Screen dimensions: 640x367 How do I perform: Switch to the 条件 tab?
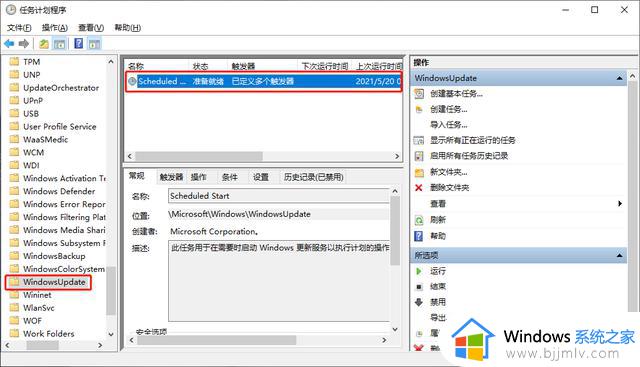[x=230, y=177]
